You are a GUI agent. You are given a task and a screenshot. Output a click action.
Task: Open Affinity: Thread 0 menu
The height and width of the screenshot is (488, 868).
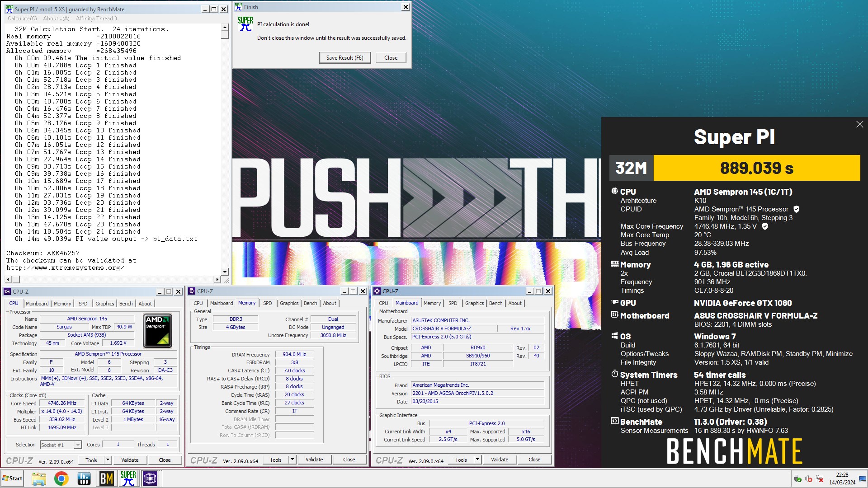pos(96,19)
